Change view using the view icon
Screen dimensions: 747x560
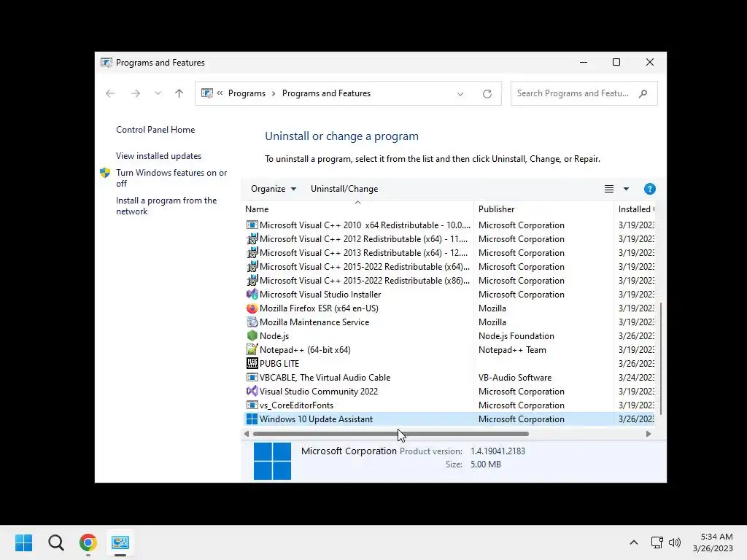pos(609,189)
